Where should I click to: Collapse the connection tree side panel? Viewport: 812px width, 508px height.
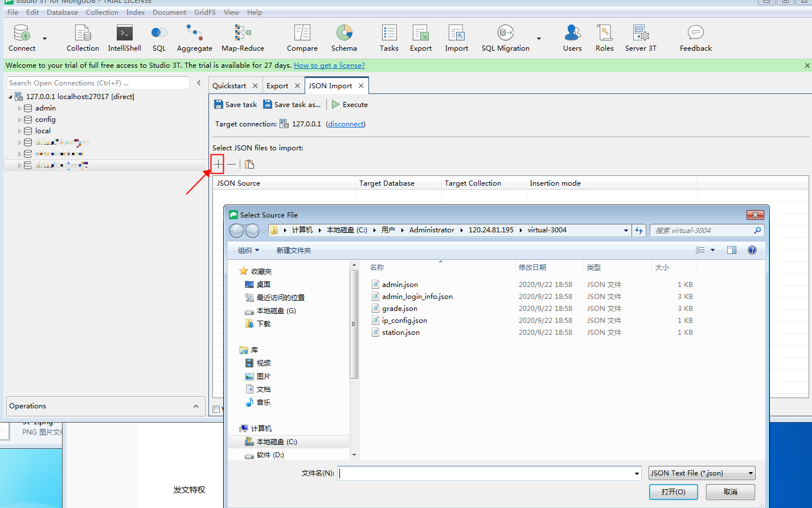click(x=199, y=83)
